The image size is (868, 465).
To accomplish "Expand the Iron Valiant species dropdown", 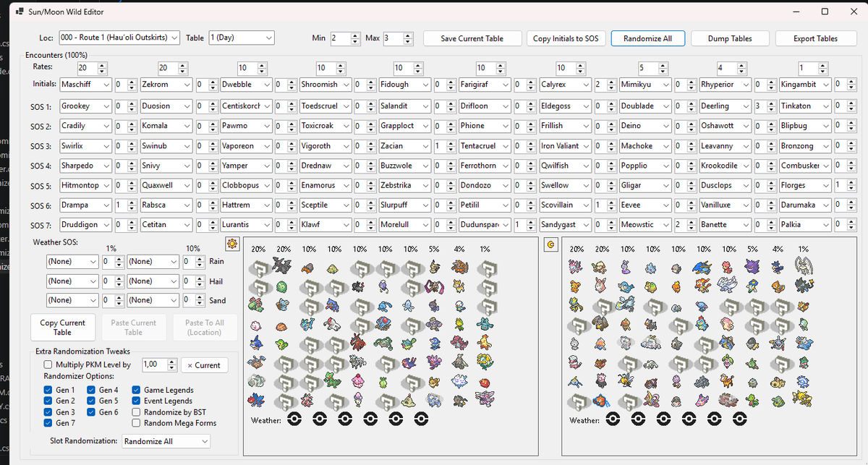I will [x=566, y=145].
